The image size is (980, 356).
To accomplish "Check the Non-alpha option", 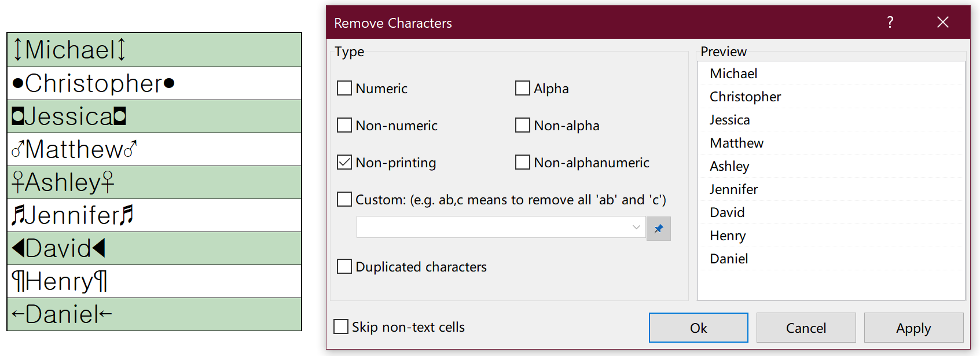I will [x=522, y=125].
